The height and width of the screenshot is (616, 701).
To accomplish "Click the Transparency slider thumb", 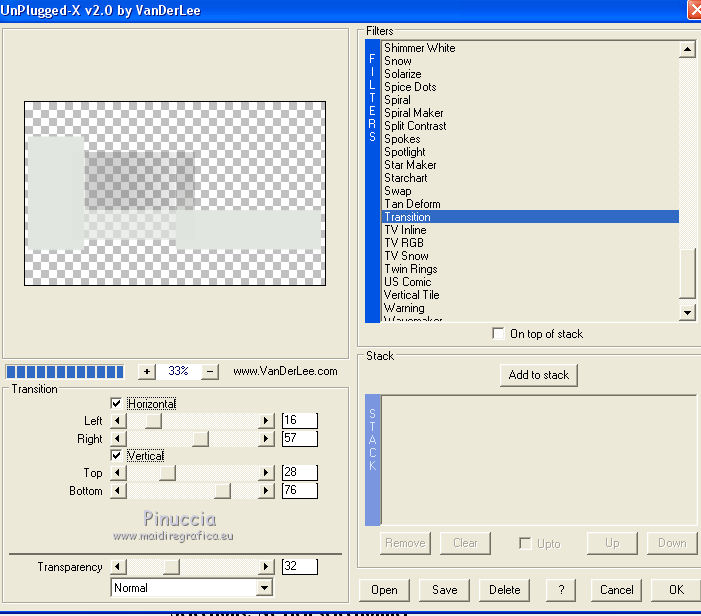I will click(x=171, y=567).
